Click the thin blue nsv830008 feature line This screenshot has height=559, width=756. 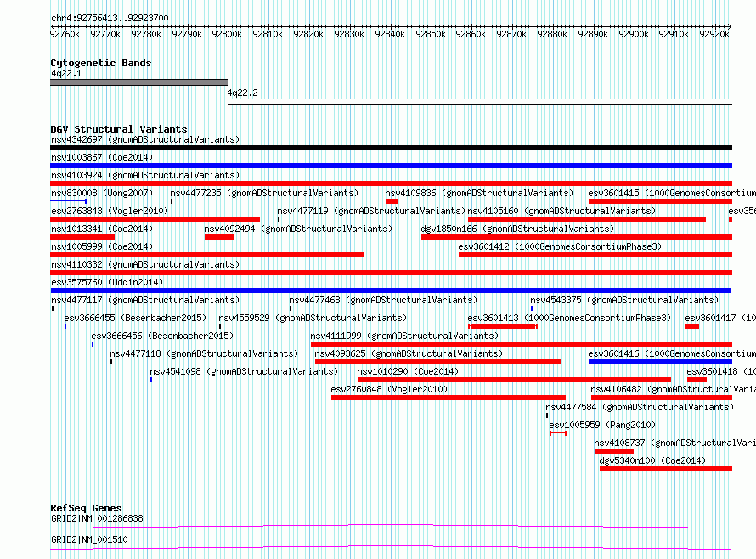click(69, 200)
